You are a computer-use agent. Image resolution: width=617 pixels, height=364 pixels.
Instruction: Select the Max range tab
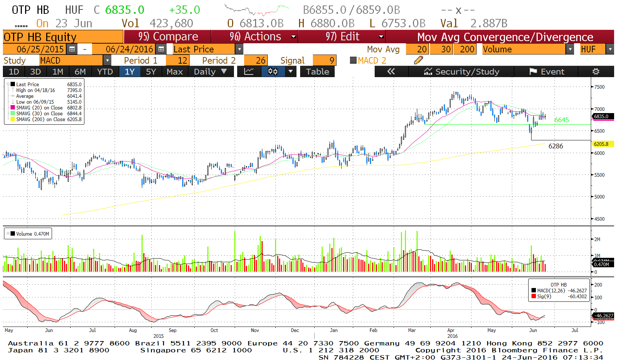coord(175,72)
